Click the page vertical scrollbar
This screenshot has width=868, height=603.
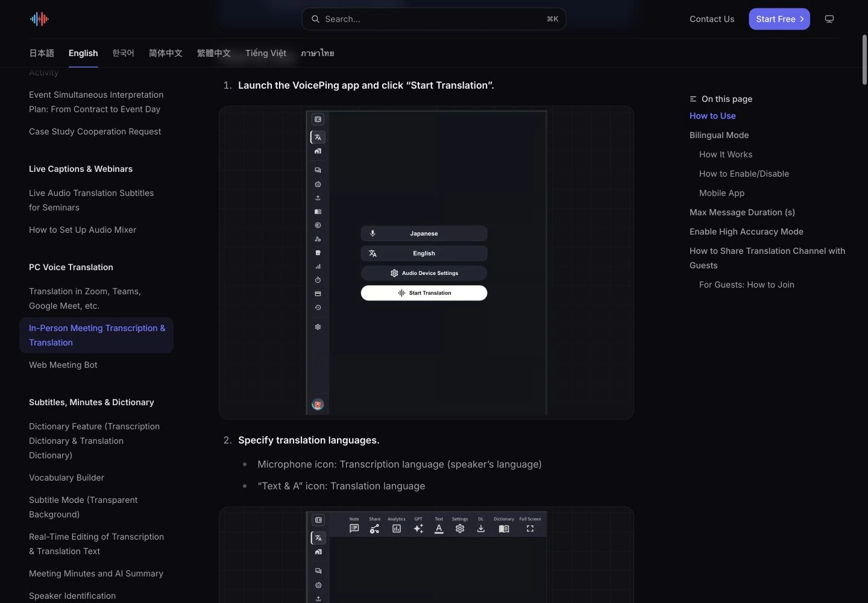click(x=864, y=60)
